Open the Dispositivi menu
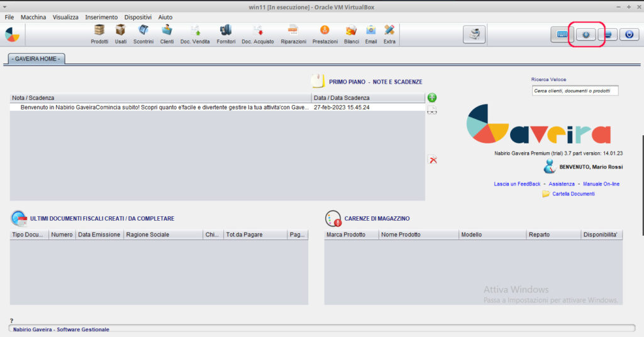This screenshot has height=337, width=644. (x=138, y=17)
